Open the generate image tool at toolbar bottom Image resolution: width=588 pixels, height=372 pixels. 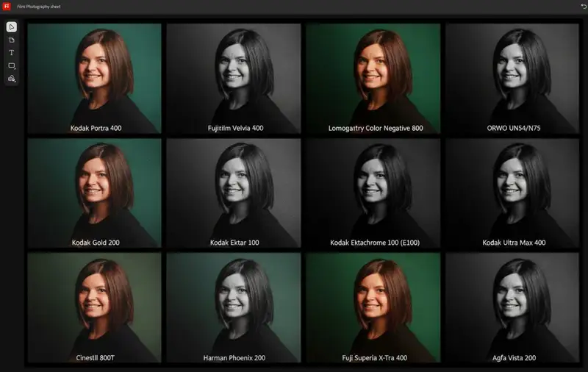coord(12,79)
